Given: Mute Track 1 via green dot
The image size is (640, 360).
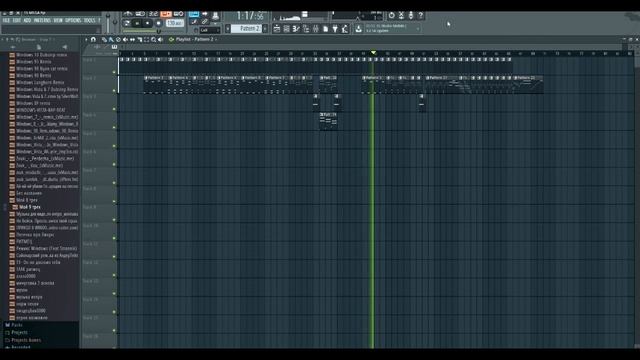Looking at the screenshot, I should pyautogui.click(x=114, y=72).
